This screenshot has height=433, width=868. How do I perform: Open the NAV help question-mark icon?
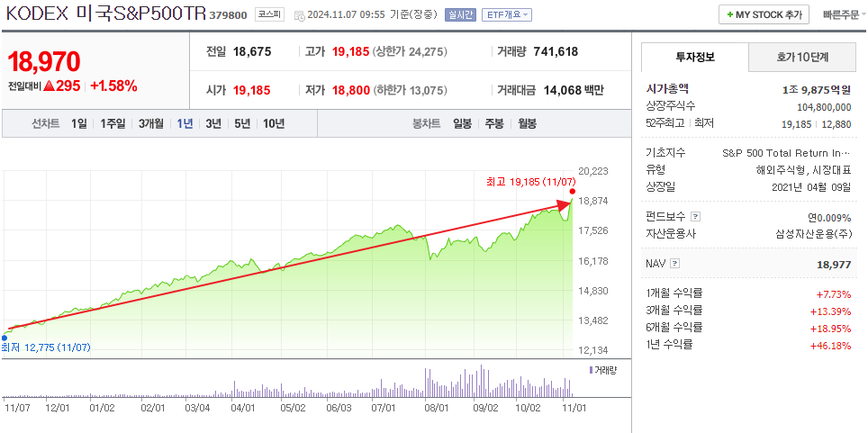[674, 264]
